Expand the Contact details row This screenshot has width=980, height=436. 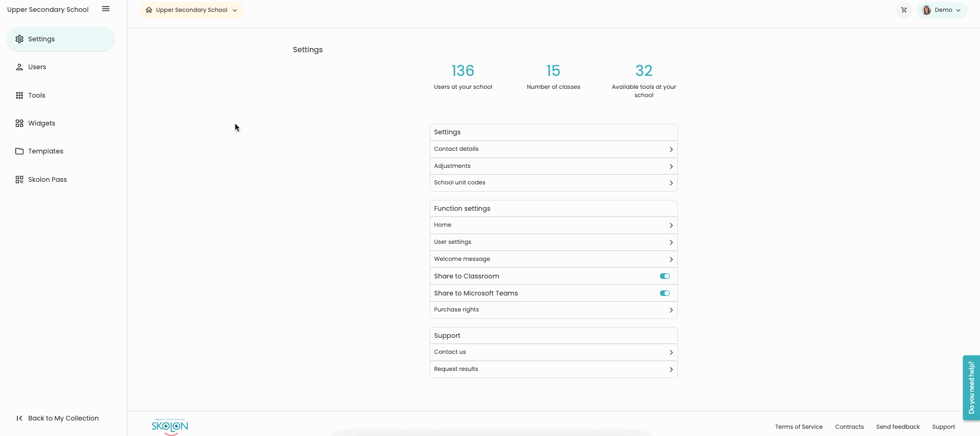click(553, 149)
